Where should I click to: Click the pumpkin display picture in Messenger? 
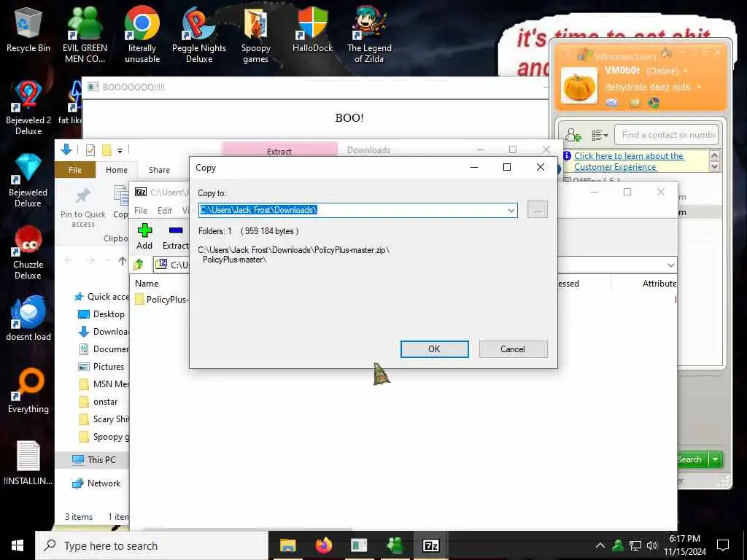[x=578, y=86]
